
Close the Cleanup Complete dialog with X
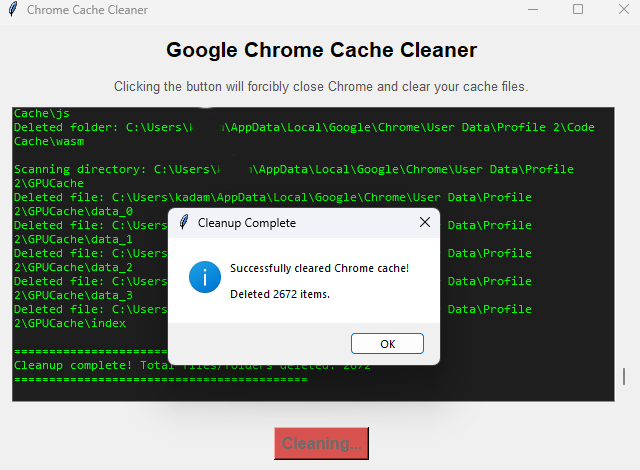[x=425, y=222]
